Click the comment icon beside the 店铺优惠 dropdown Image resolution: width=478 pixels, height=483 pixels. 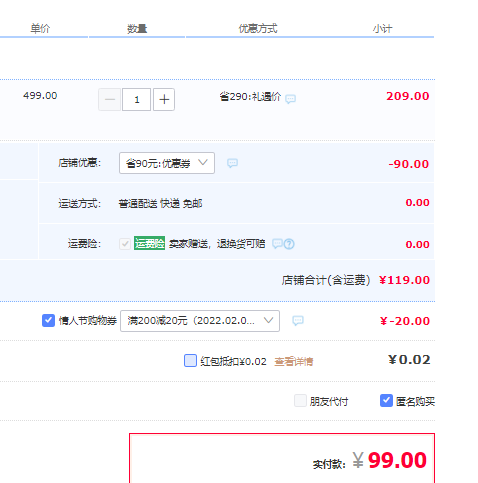tap(232, 163)
